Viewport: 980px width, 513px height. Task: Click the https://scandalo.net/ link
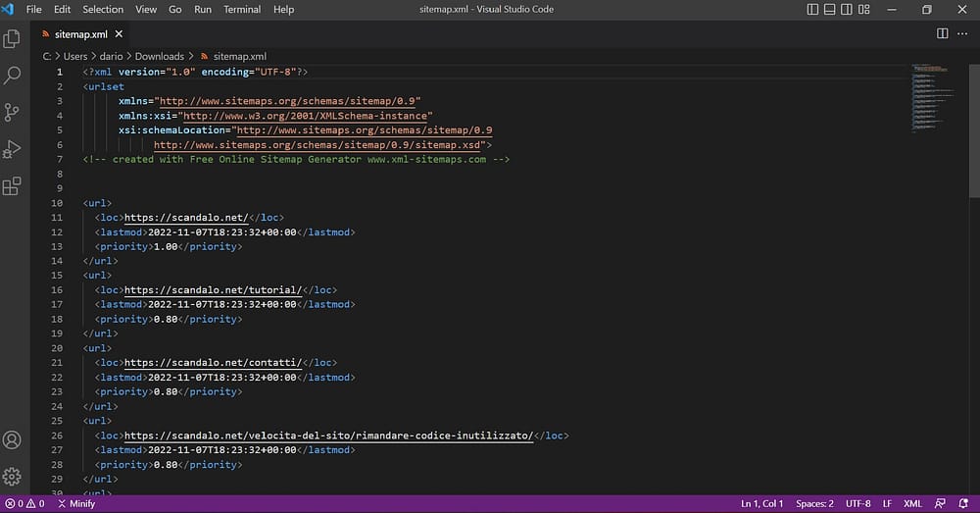(x=186, y=218)
